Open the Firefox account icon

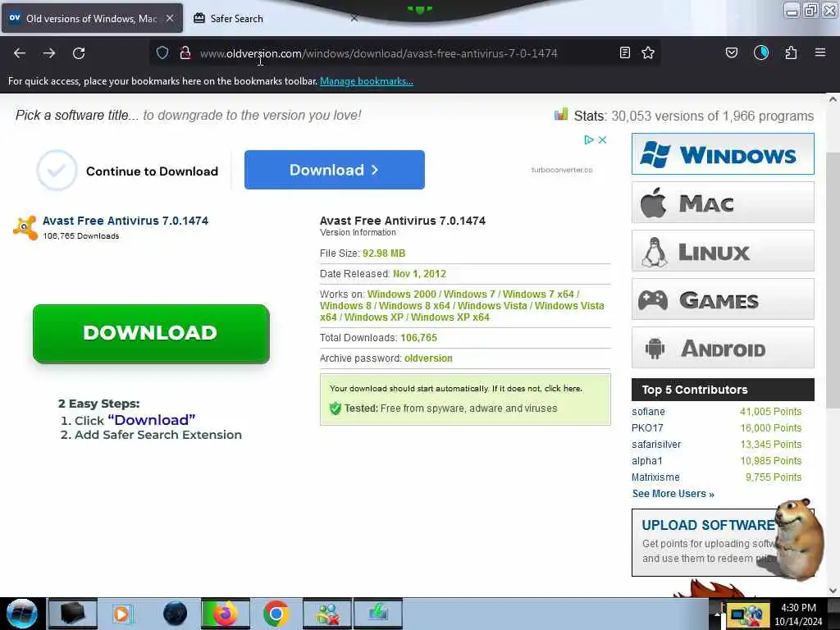(760, 52)
